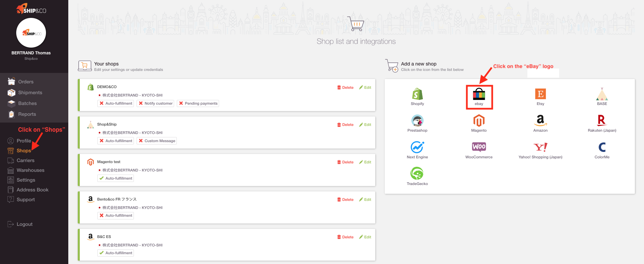Open the Reports section
The height and width of the screenshot is (264, 644).
click(x=27, y=114)
